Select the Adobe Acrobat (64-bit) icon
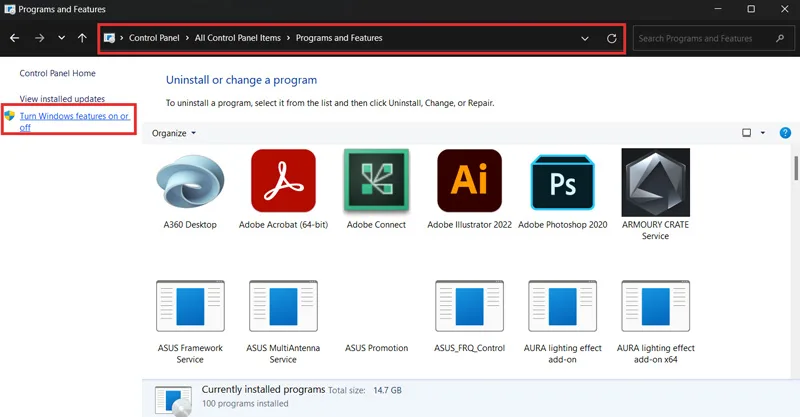The width and height of the screenshot is (800, 417). click(x=283, y=181)
